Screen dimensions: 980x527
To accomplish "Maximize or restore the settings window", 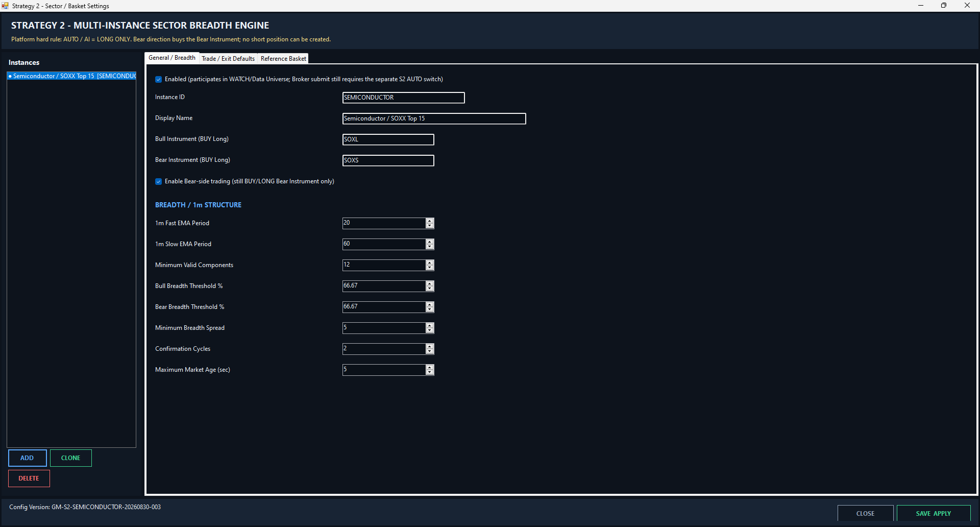I will (x=944, y=6).
